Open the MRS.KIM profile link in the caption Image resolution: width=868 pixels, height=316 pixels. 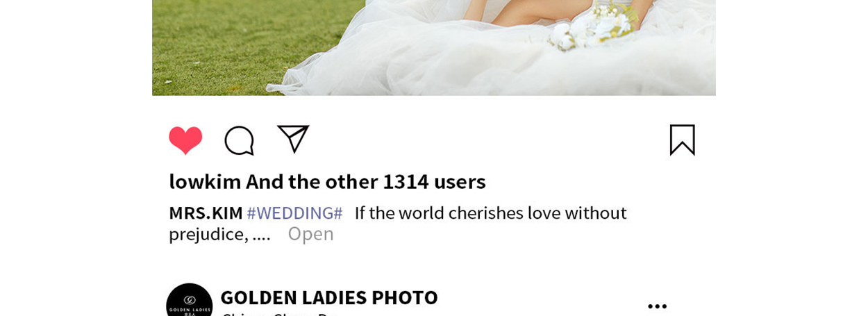(x=206, y=213)
